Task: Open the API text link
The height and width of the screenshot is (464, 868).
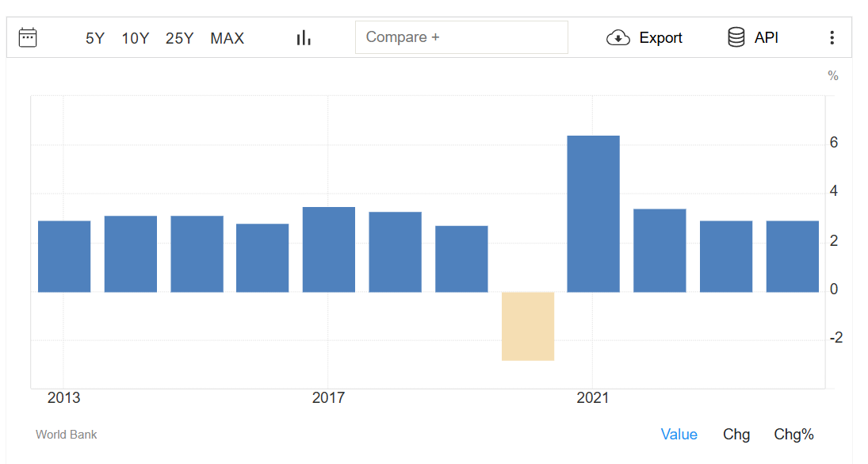Action: click(x=766, y=37)
